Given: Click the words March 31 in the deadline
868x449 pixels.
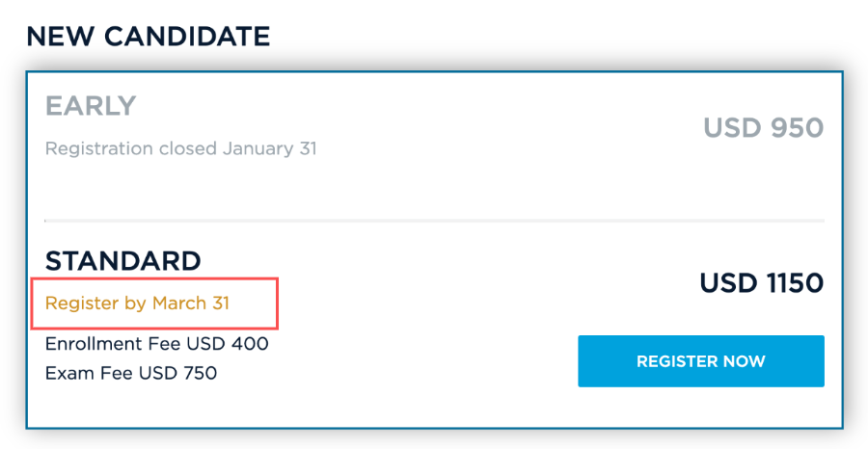Looking at the screenshot, I should [x=190, y=303].
